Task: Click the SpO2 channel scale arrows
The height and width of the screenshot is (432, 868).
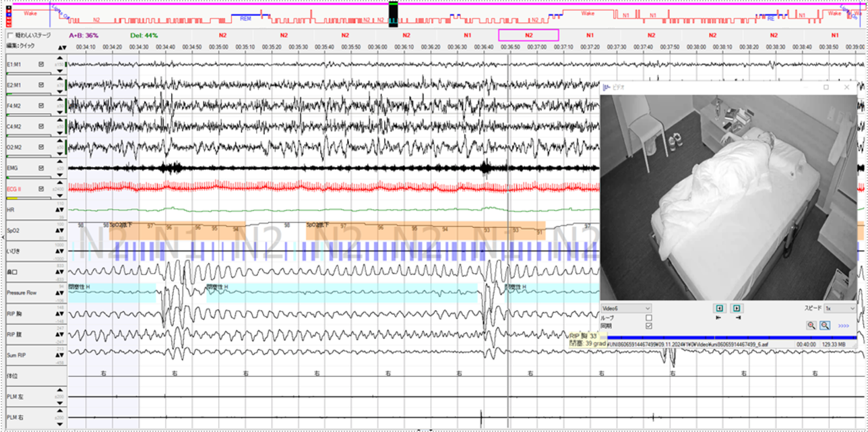Action: [59, 230]
